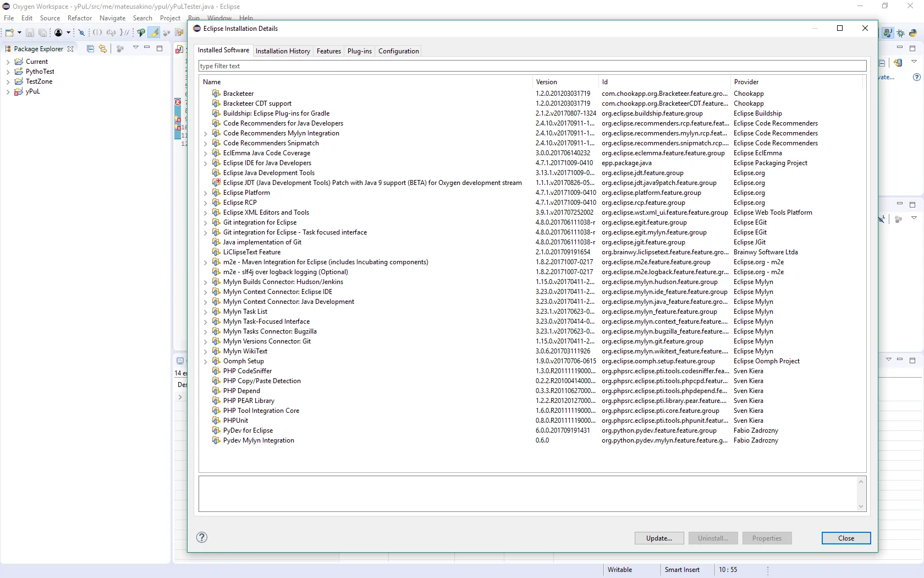The width and height of the screenshot is (924, 578).
Task: Toggle Link with Editor in Package Explorer
Action: coord(103,49)
